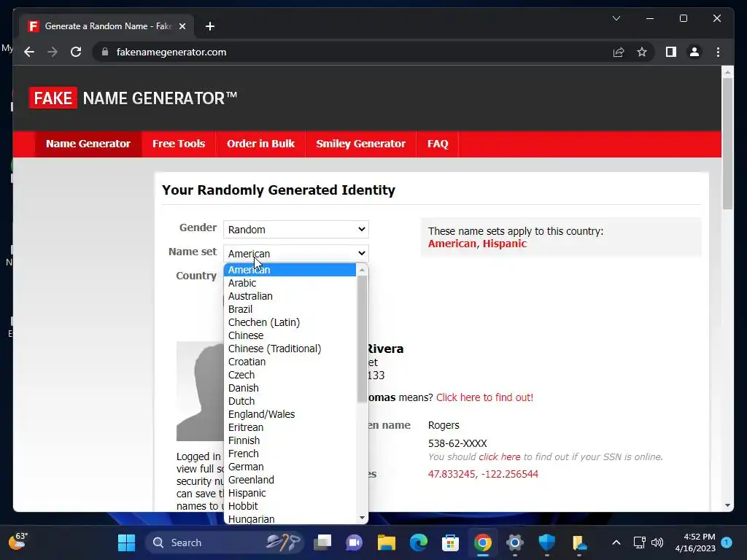Viewport: 747px width, 560px height.
Task: Select Hispanic in the dropdown list
Action: click(x=290, y=493)
